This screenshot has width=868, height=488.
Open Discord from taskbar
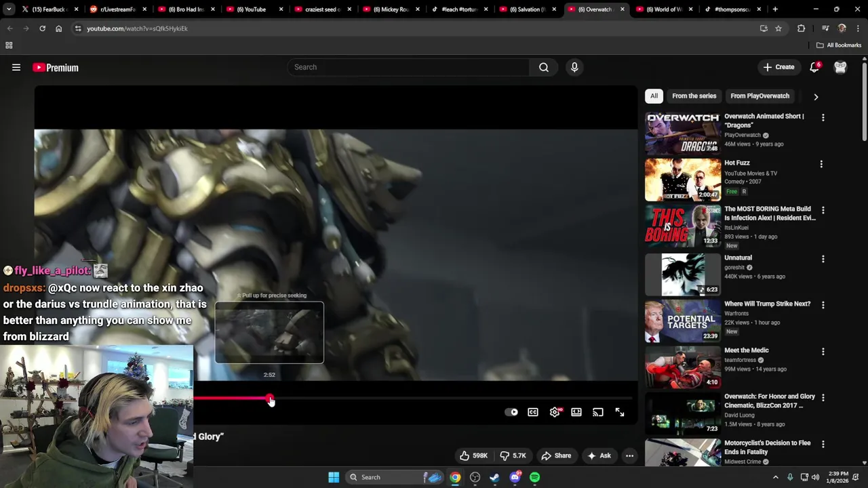515,477
